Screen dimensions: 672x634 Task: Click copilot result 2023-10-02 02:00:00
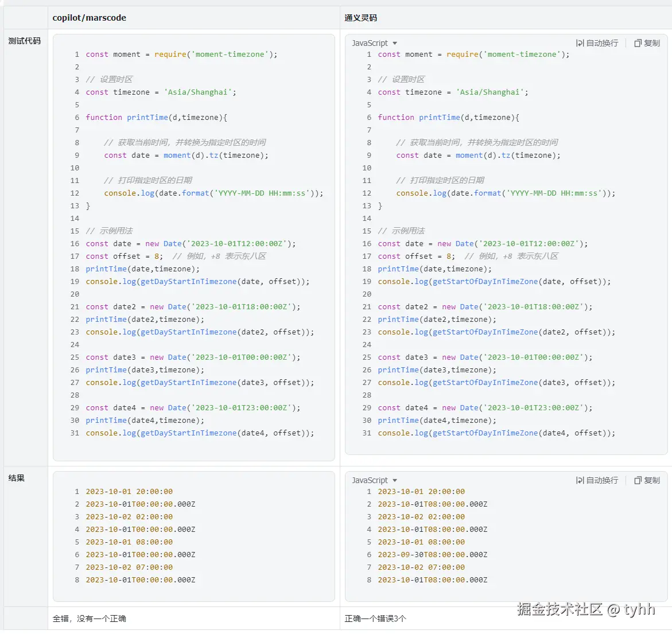(129, 517)
